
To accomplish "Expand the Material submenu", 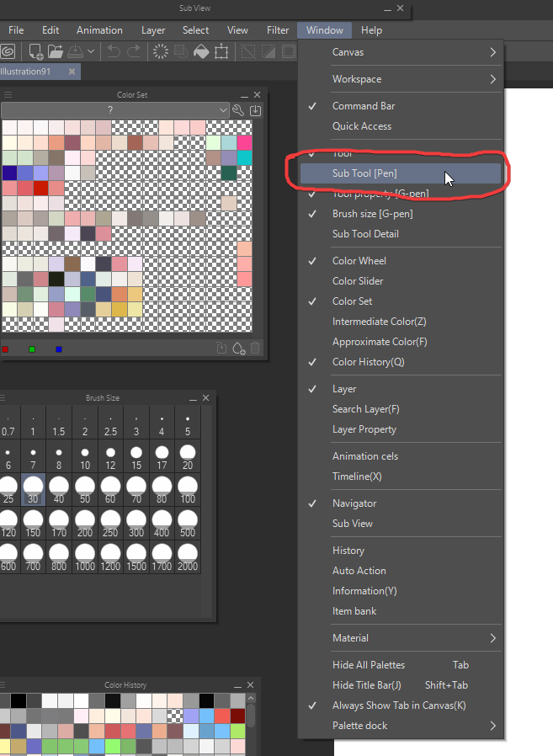I will pos(401,638).
